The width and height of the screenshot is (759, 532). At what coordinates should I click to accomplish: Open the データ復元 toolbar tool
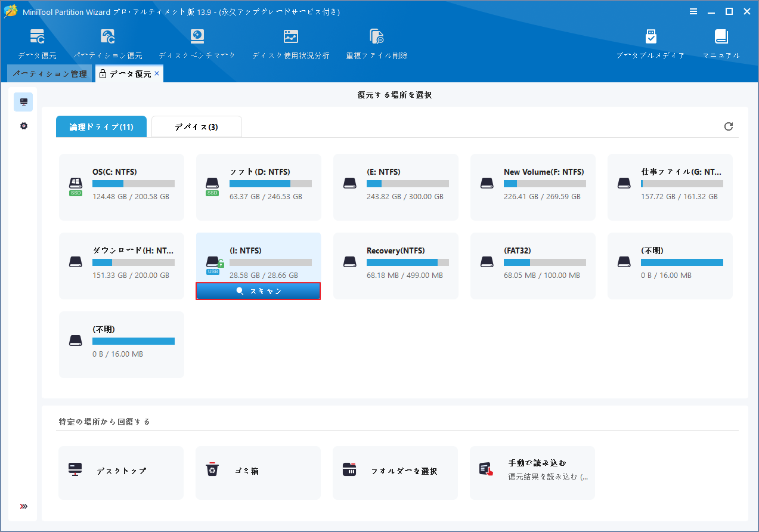37,44
